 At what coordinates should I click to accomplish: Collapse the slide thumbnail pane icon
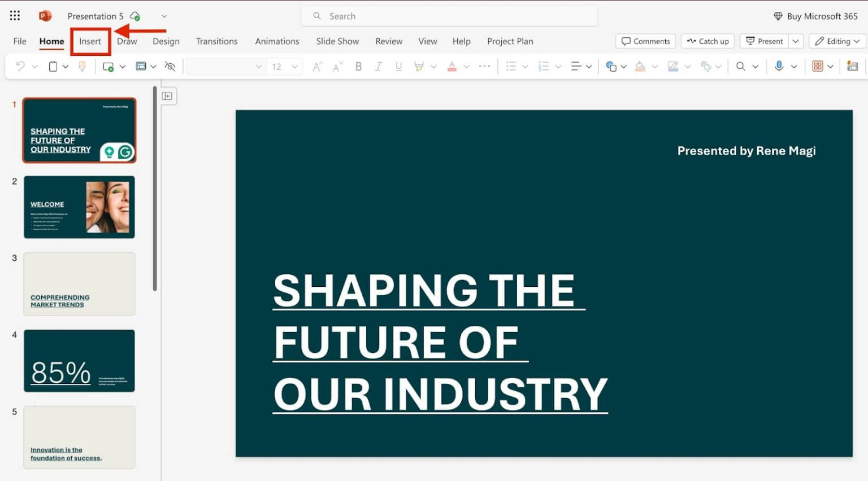[x=167, y=96]
